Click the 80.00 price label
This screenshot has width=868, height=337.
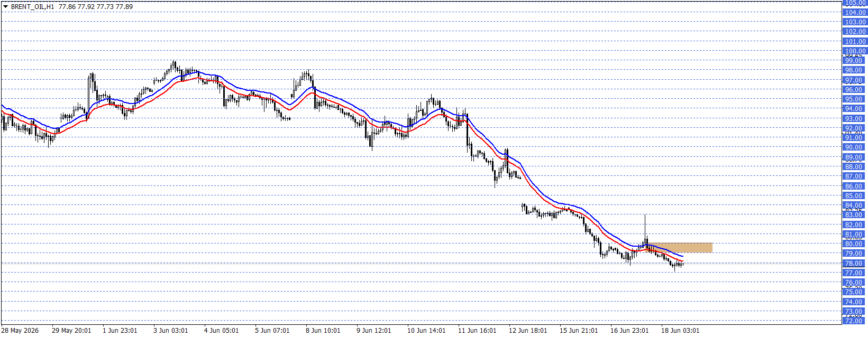pos(855,244)
